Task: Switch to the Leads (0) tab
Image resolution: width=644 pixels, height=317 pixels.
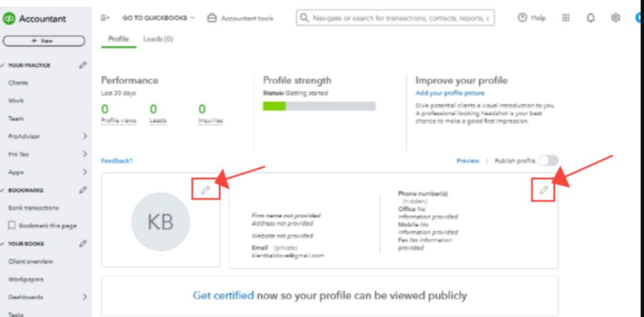Action: pyautogui.click(x=158, y=39)
